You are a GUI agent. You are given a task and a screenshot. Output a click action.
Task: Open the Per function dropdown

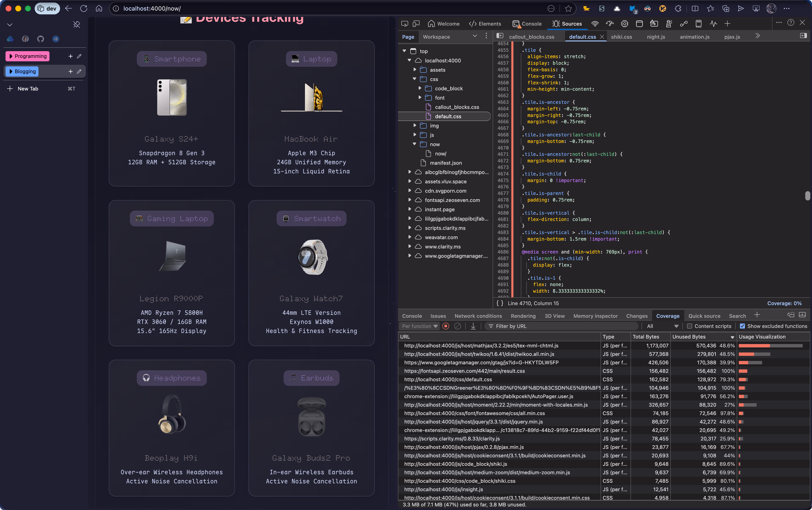pyautogui.click(x=420, y=326)
